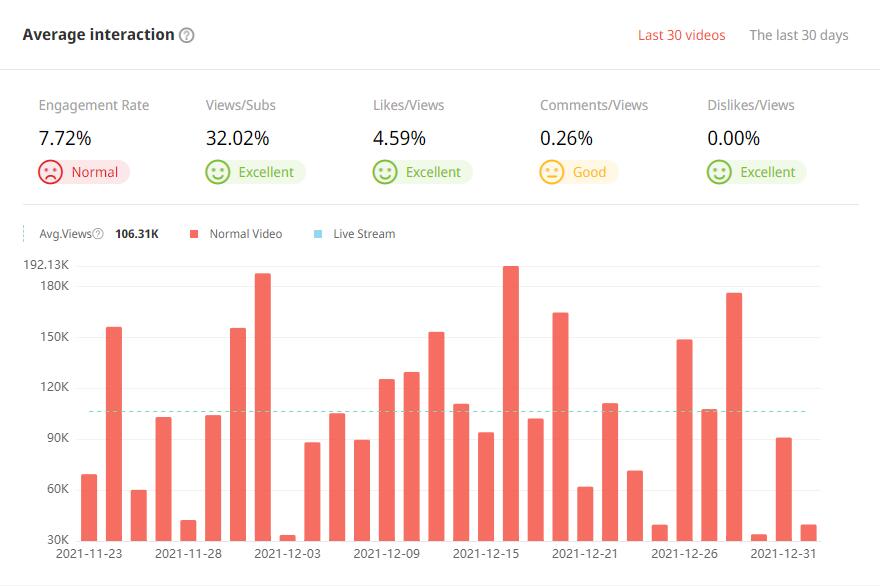Toggle Normal Video legend series

(x=245, y=234)
